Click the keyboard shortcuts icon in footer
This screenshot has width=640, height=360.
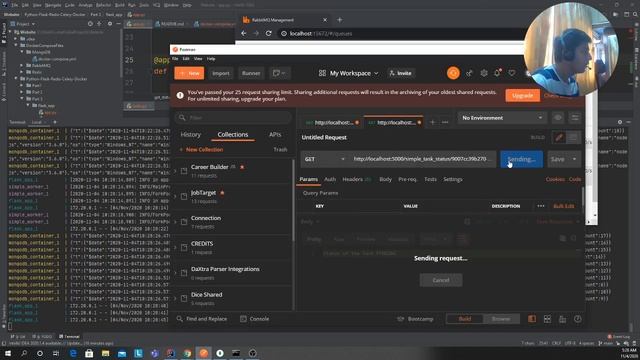click(562, 319)
